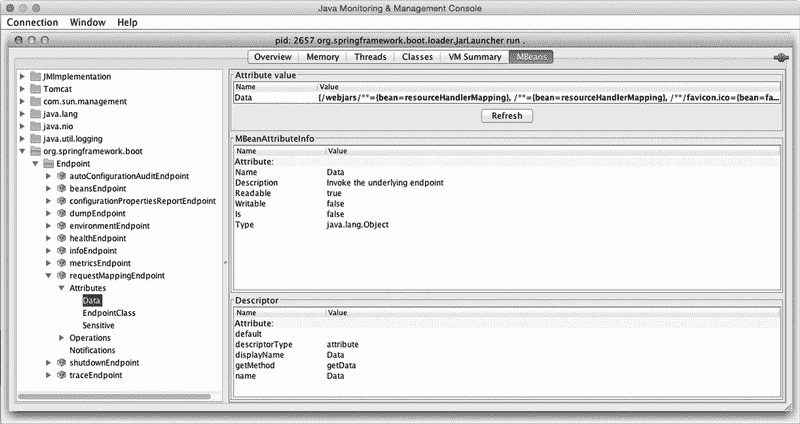Expand the Operations node

62,338
